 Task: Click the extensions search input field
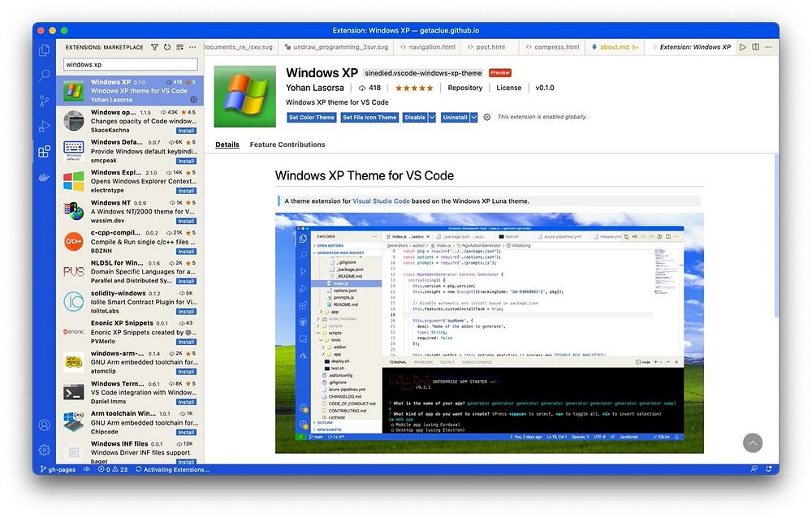coord(131,64)
